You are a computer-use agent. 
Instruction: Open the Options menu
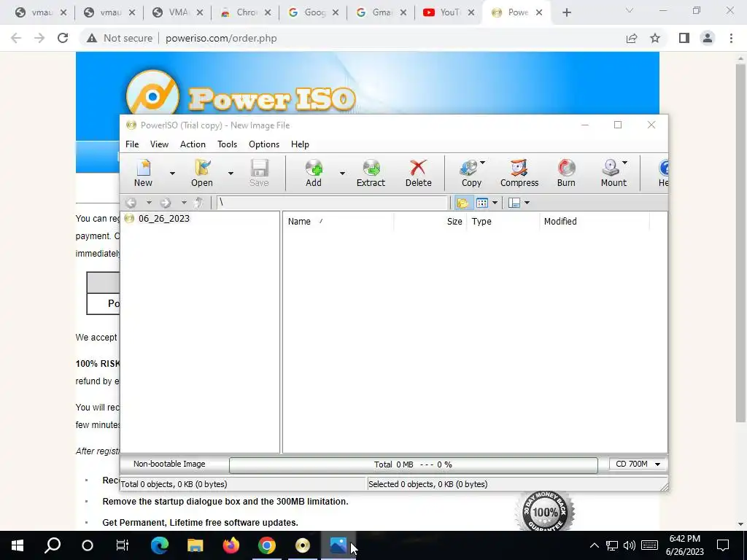[x=264, y=144]
